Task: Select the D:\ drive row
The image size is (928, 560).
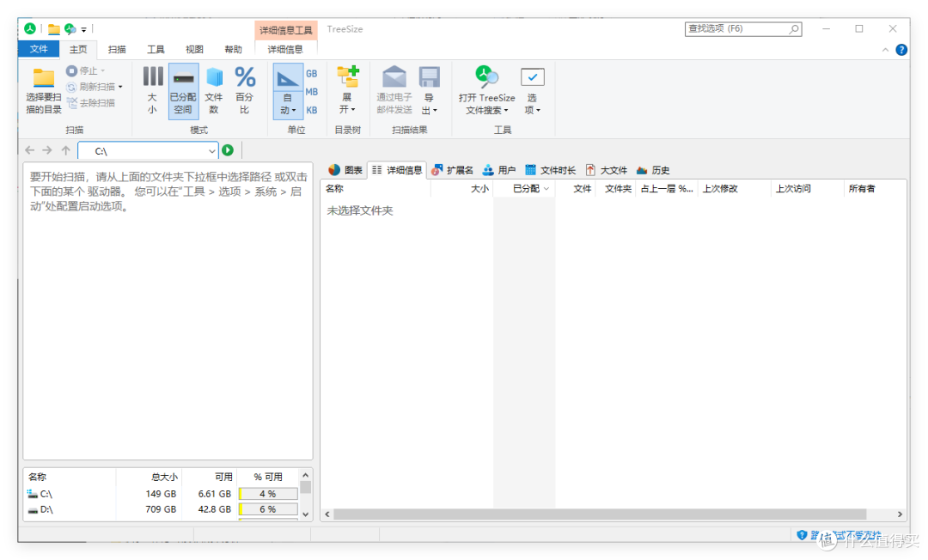Action: [161, 509]
